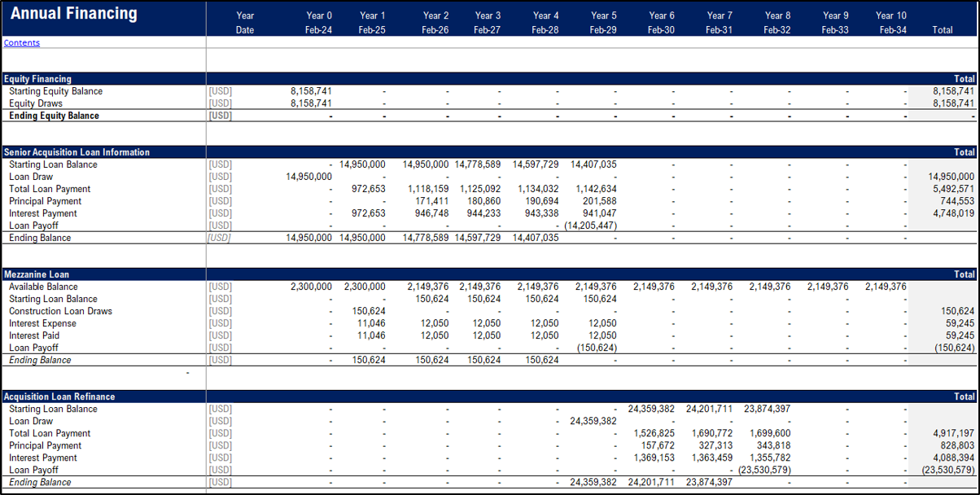Image resolution: width=980 pixels, height=495 pixels.
Task: Click the Year 5 Feb-29 column header
Action: pos(604,22)
